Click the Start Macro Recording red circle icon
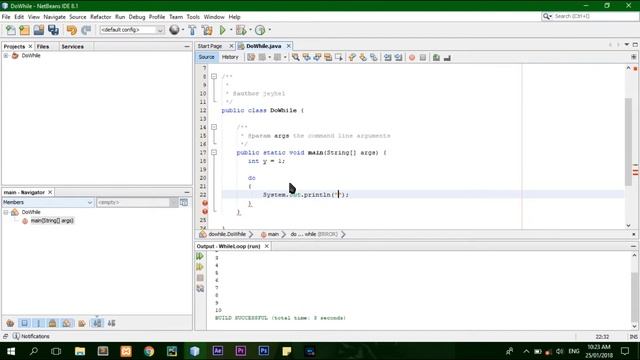Viewport: 640px width, 360px height. point(412,58)
